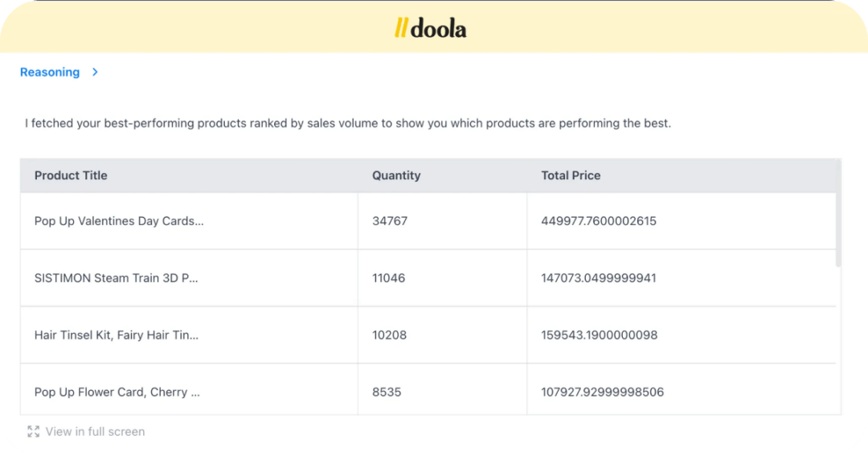
Task: Click the doola logo
Action: click(431, 29)
